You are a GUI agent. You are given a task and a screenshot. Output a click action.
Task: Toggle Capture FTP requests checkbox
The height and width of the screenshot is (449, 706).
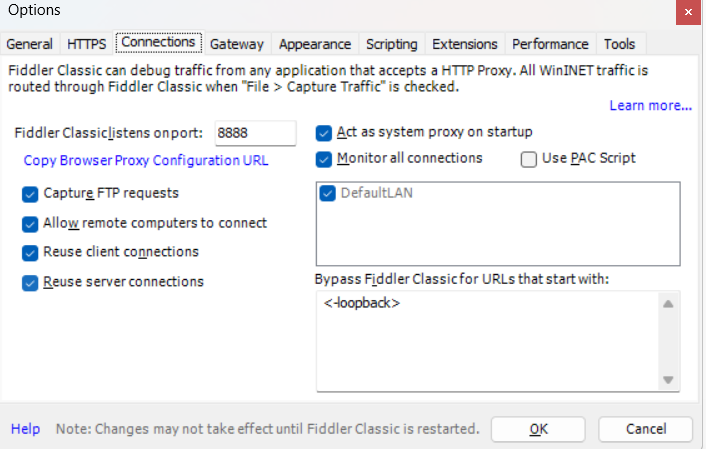30,193
